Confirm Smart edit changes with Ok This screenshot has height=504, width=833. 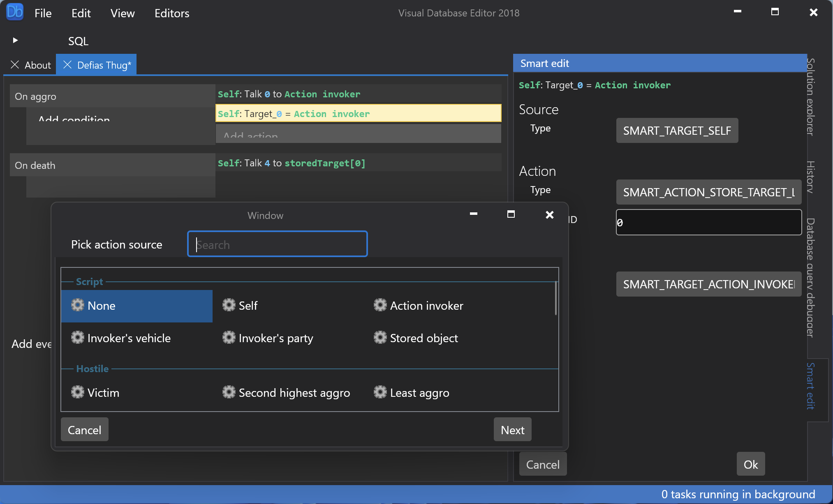(750, 464)
